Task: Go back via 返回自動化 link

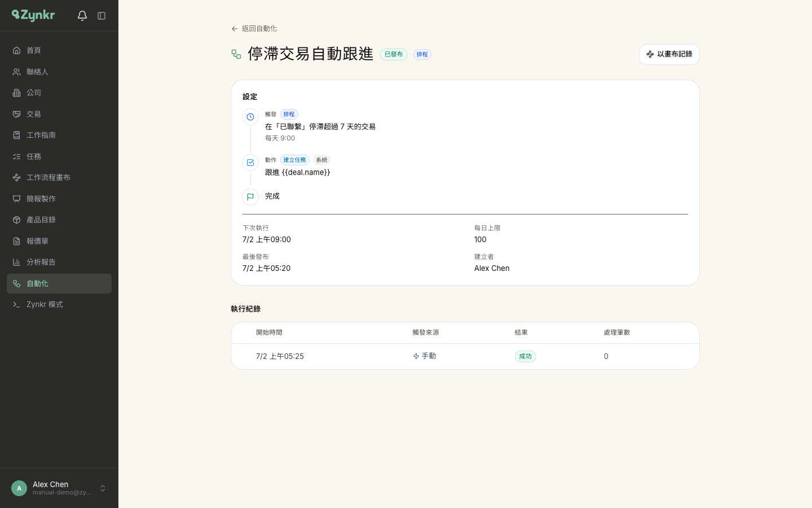Action: pos(254,29)
